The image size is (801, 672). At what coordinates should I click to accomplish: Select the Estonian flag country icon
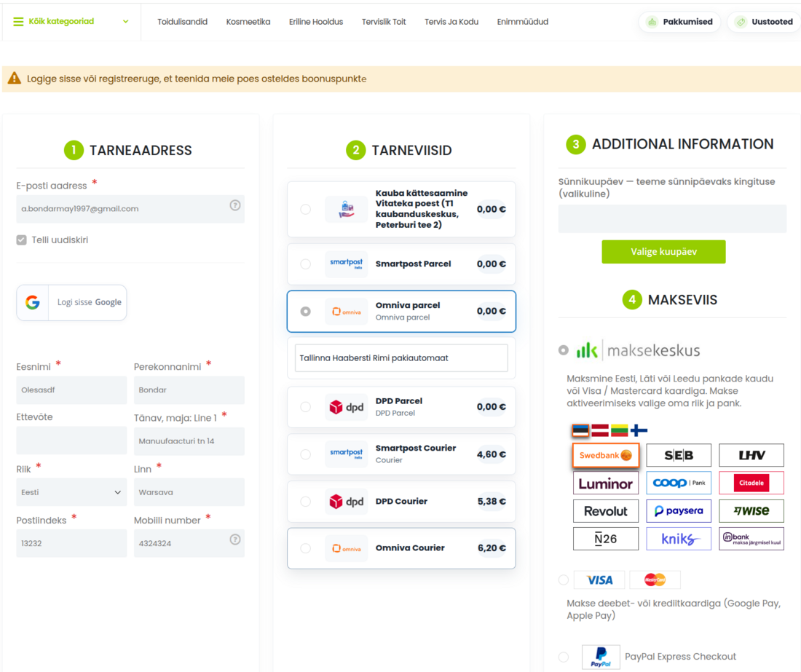(x=580, y=430)
